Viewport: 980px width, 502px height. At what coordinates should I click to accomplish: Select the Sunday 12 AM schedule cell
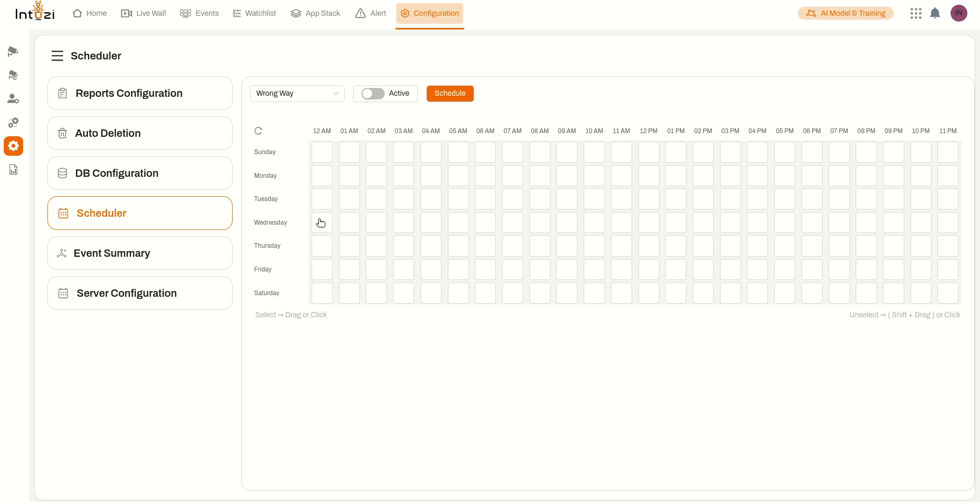coord(322,152)
